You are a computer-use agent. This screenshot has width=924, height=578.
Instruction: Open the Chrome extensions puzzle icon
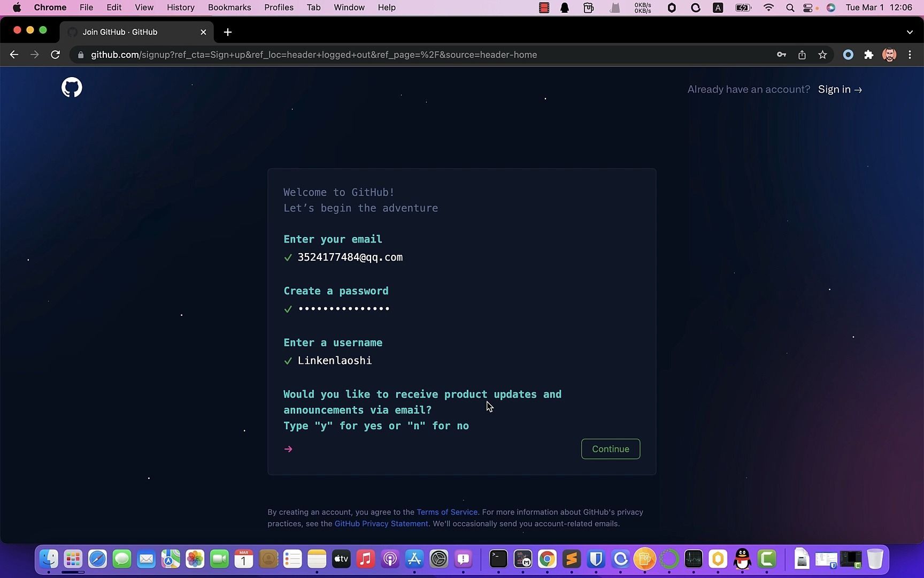pos(869,55)
